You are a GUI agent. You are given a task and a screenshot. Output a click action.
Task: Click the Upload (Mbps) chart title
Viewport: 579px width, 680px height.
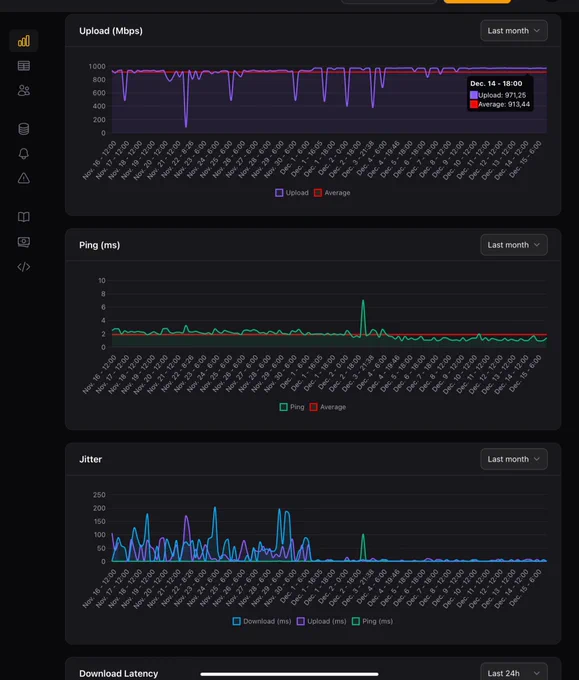point(111,31)
